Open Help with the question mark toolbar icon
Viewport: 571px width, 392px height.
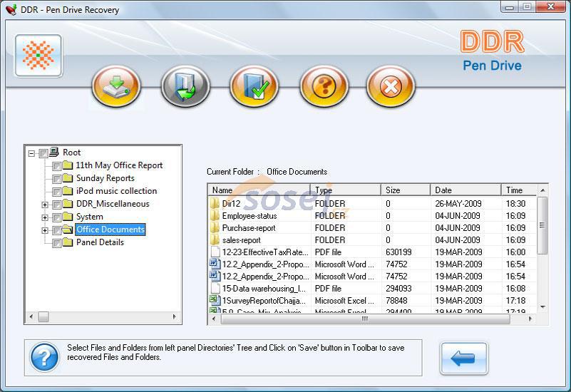[324, 86]
